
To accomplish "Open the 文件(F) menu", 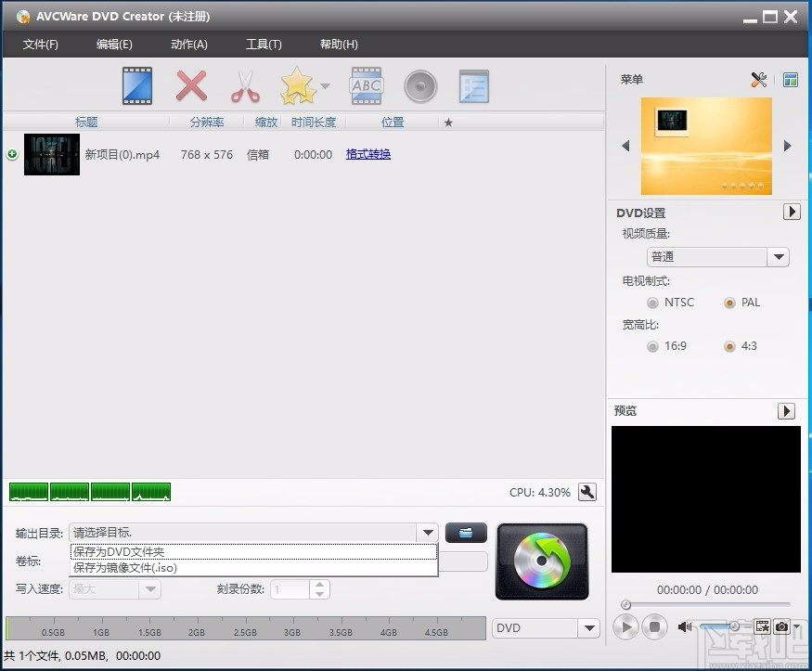I will pyautogui.click(x=41, y=44).
